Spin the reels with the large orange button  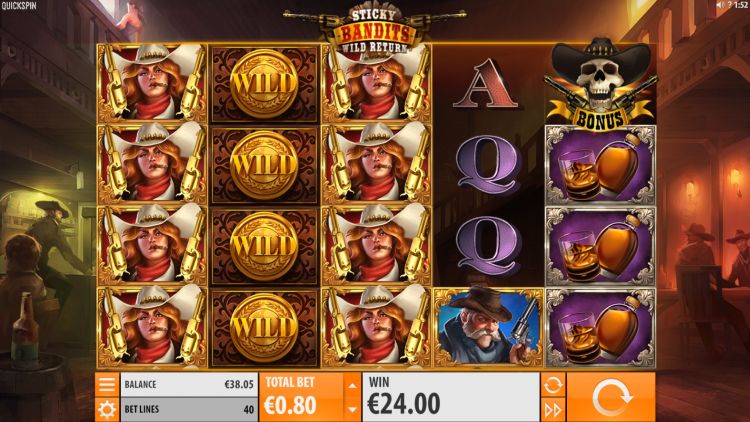[x=611, y=397]
